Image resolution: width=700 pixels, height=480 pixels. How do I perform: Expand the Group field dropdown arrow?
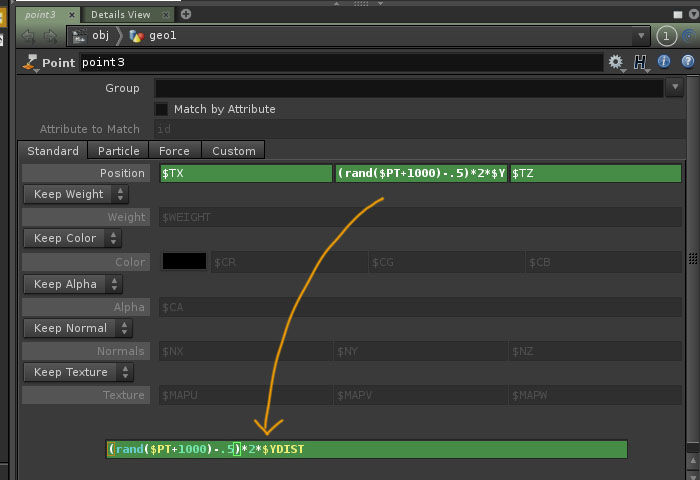[x=673, y=88]
